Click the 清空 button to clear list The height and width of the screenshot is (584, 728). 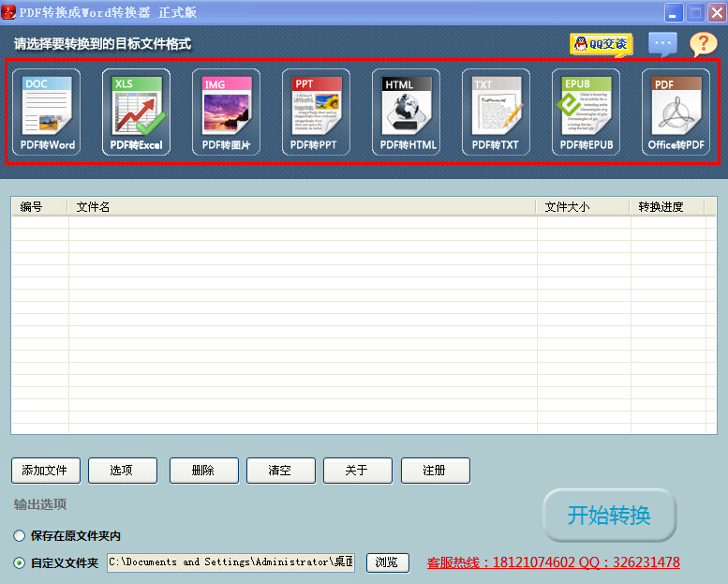click(x=281, y=471)
